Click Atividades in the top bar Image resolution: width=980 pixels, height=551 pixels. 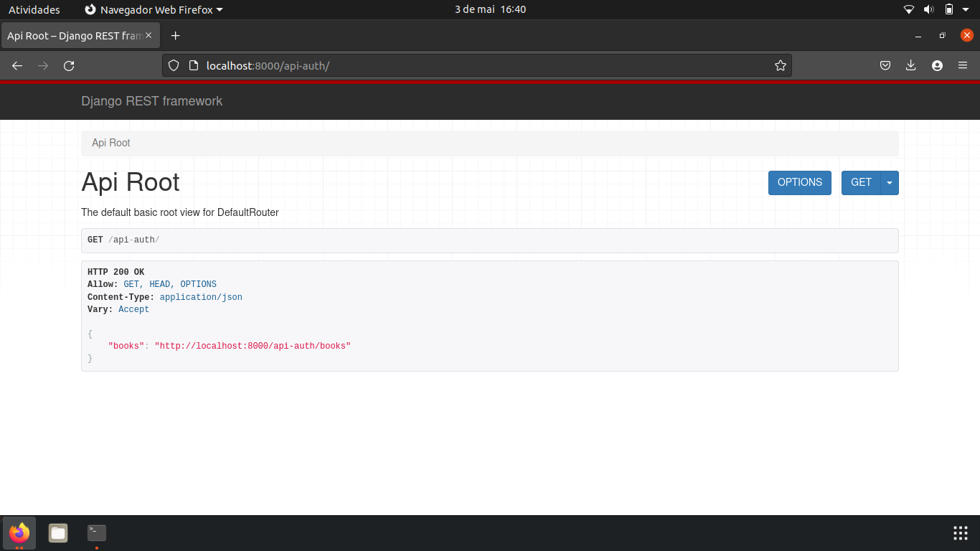(x=34, y=9)
